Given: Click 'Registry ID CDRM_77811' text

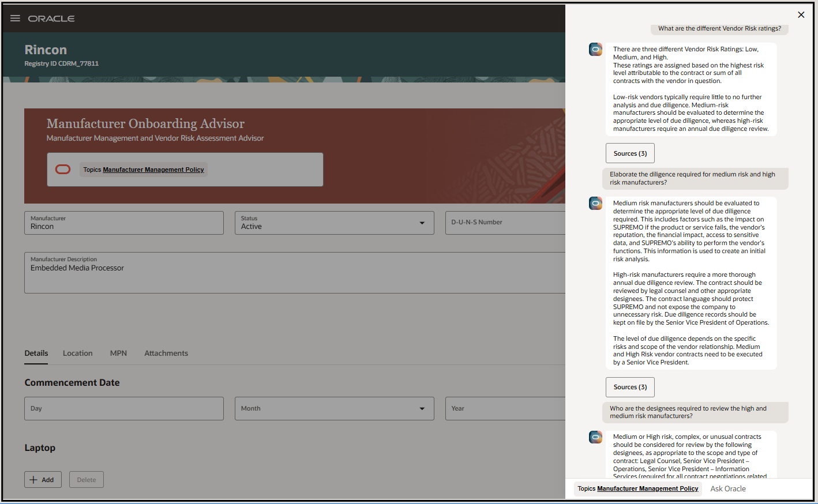Looking at the screenshot, I should pos(61,63).
